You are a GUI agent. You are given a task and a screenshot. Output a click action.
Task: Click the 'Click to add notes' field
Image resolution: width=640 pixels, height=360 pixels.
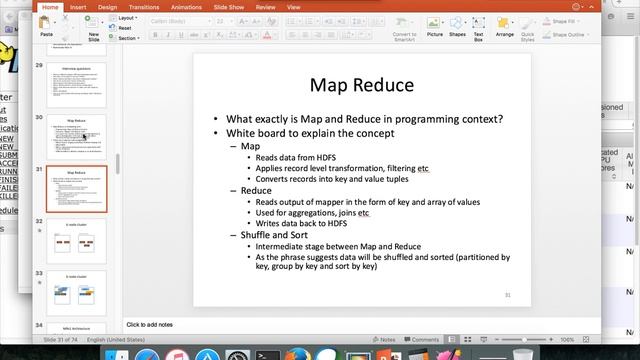[x=362, y=325]
